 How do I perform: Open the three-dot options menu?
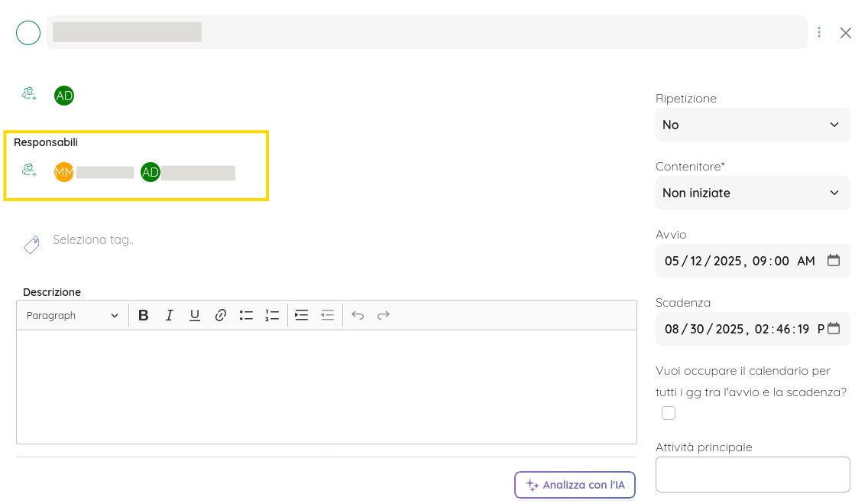click(818, 32)
